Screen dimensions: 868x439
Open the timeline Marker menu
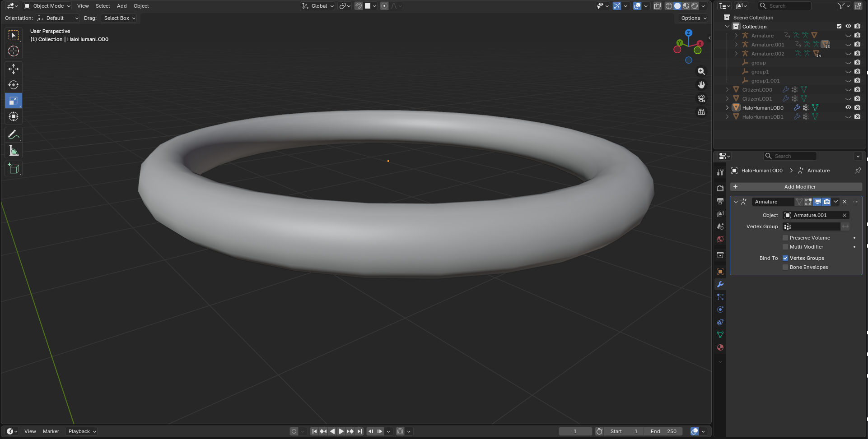click(x=51, y=431)
